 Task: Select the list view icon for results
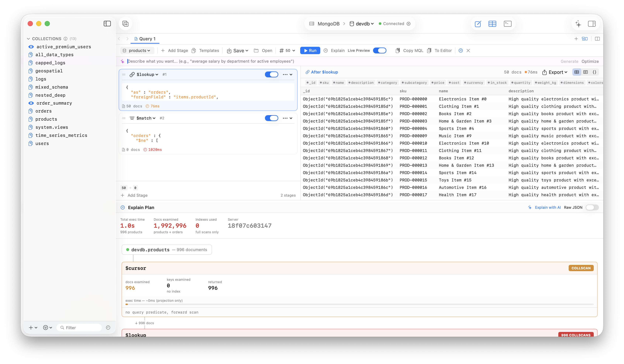(586, 72)
